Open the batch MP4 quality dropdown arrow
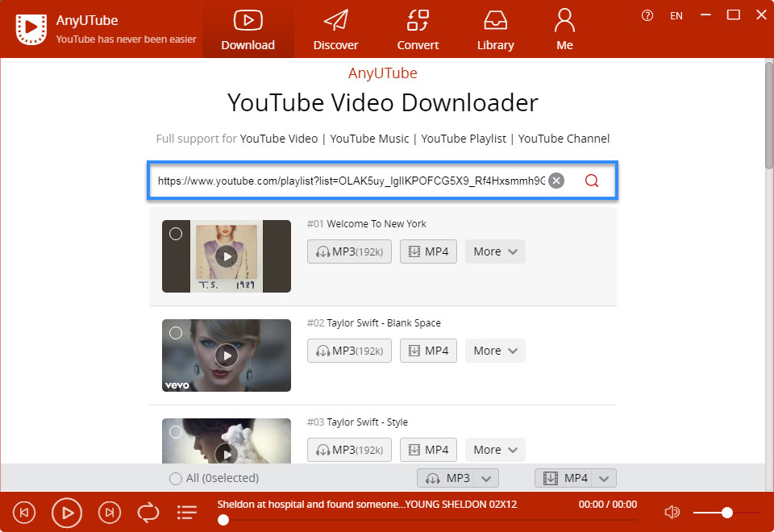 click(x=604, y=478)
